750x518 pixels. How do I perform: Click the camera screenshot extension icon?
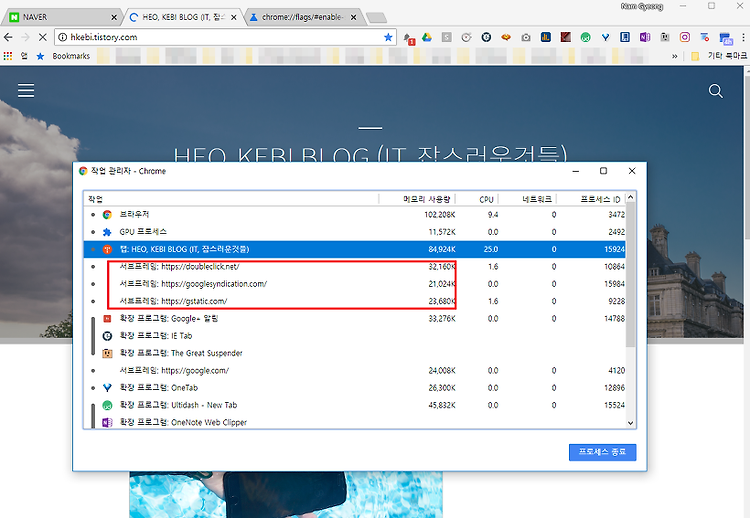(526, 37)
